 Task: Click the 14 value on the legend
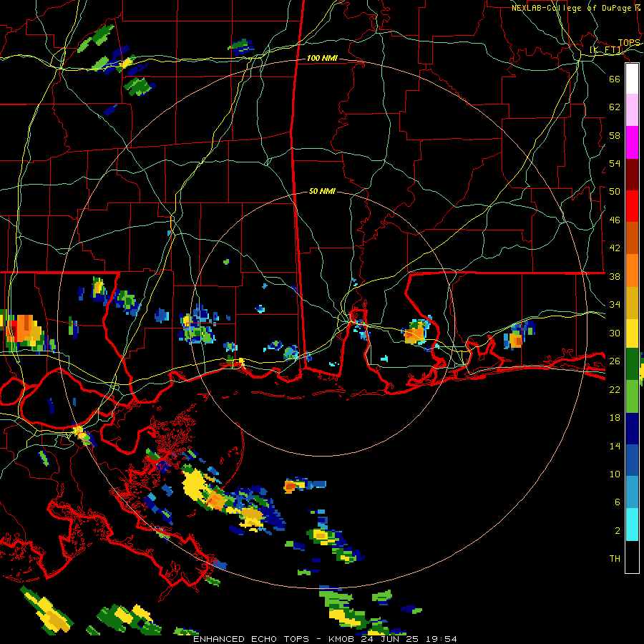pos(615,447)
